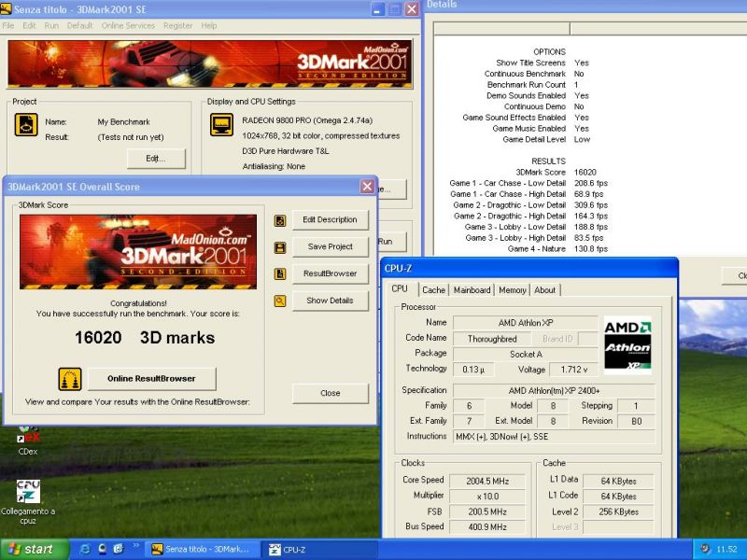Click the 3DMark2001 SE title bar icon
This screenshot has height=560, width=747.
[7, 9]
